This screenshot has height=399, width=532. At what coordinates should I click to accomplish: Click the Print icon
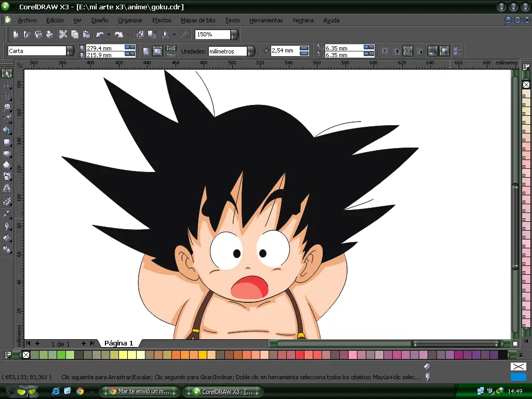(x=49, y=34)
